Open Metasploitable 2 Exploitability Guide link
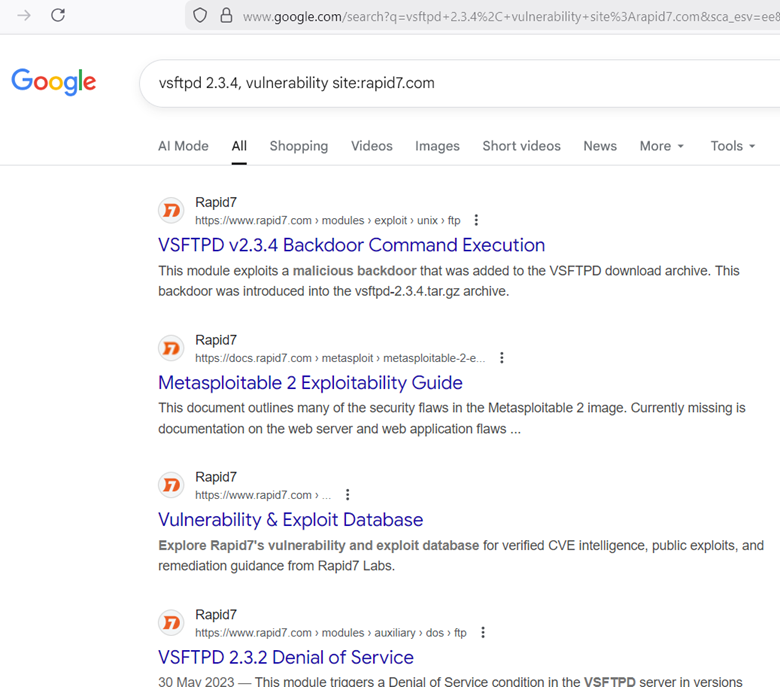 [x=310, y=383]
